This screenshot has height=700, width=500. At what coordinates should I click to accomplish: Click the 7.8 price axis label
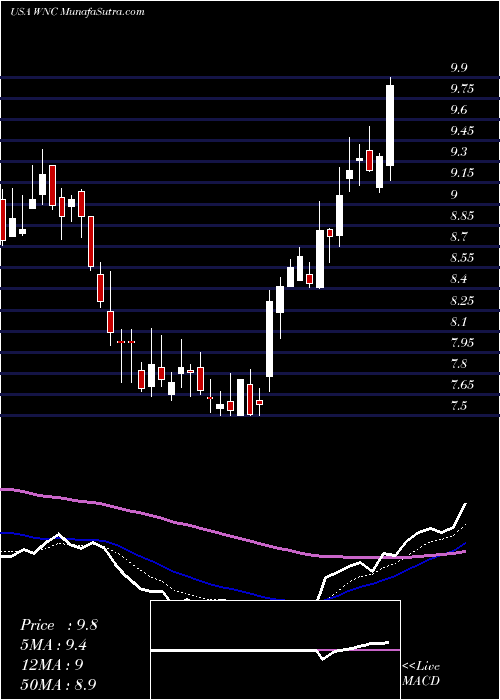pos(459,363)
